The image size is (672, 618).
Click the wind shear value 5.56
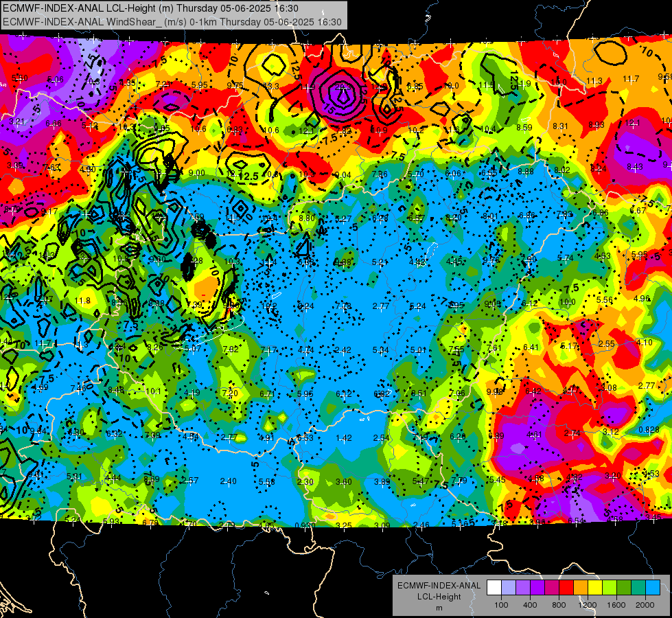coord(604,300)
